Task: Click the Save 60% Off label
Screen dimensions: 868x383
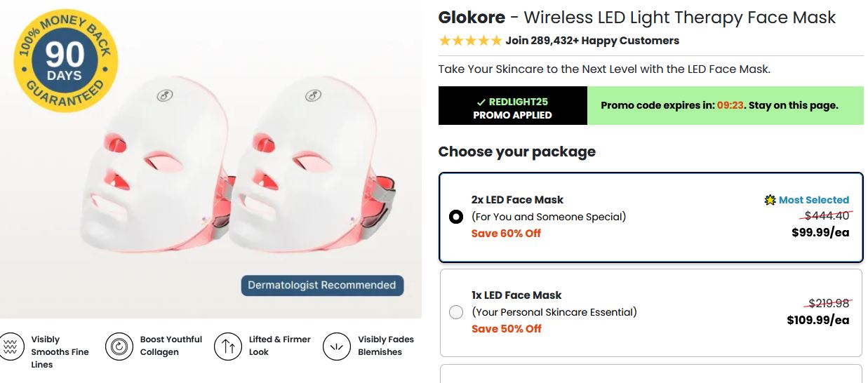Action: click(x=506, y=234)
